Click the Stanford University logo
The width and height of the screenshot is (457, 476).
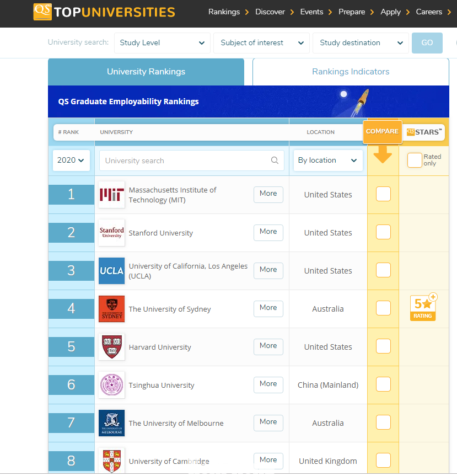point(111,233)
